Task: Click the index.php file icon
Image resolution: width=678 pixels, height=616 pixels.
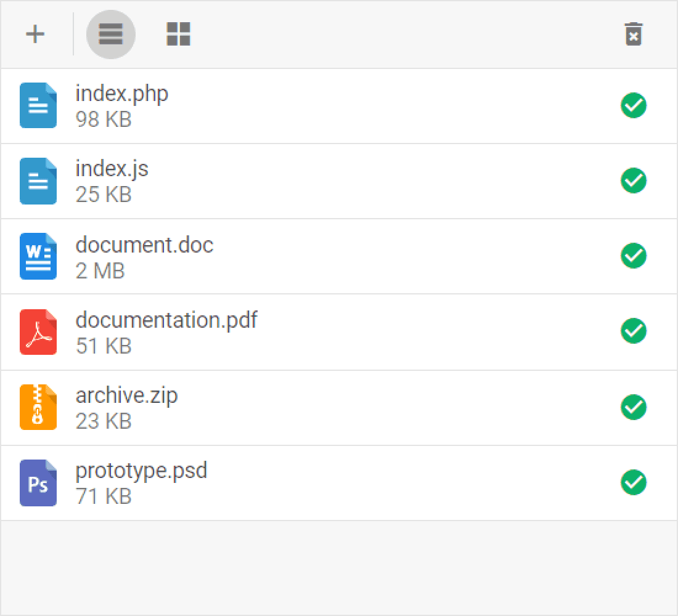Action: 38,106
